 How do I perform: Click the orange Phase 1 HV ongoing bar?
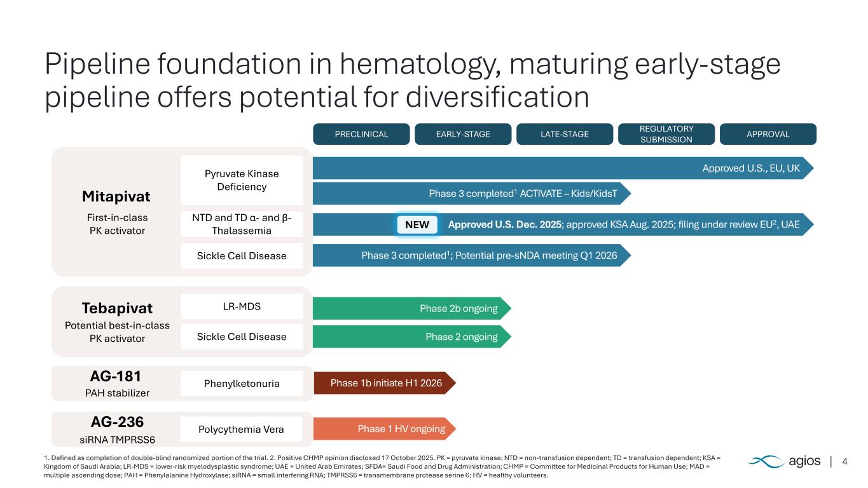pyautogui.click(x=385, y=429)
